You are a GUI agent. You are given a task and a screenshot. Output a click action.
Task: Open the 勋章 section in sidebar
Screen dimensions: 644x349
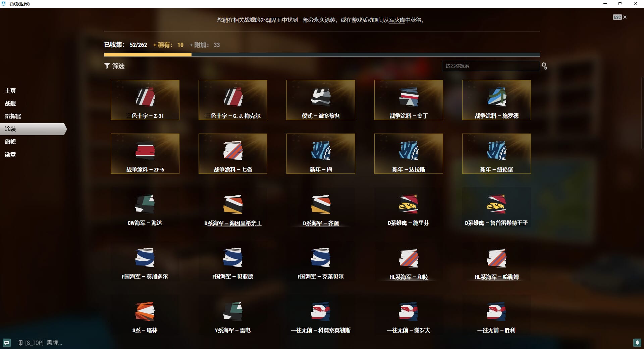pos(10,154)
